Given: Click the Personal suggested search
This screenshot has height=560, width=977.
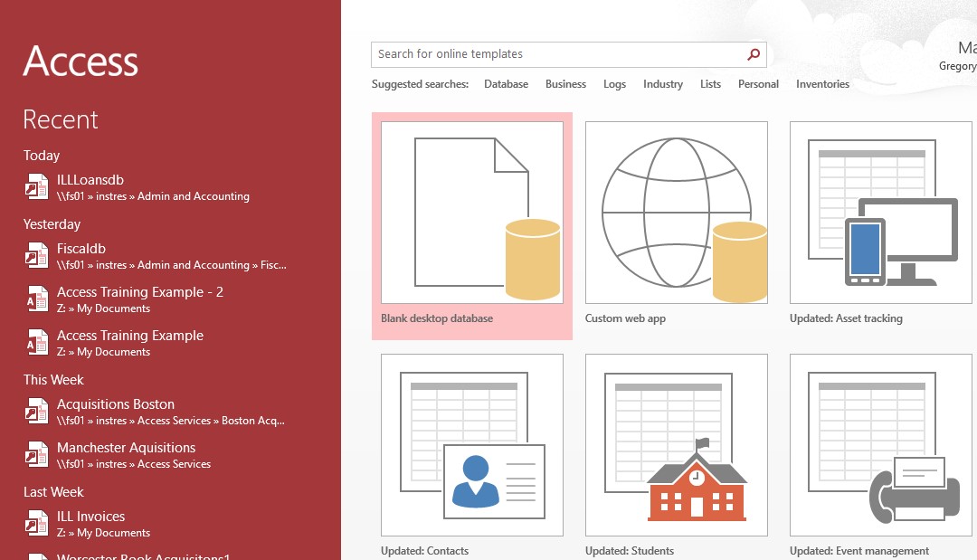Looking at the screenshot, I should coord(758,84).
